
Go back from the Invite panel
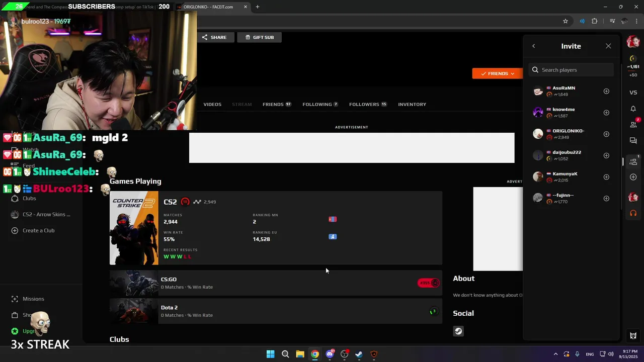[x=534, y=46]
